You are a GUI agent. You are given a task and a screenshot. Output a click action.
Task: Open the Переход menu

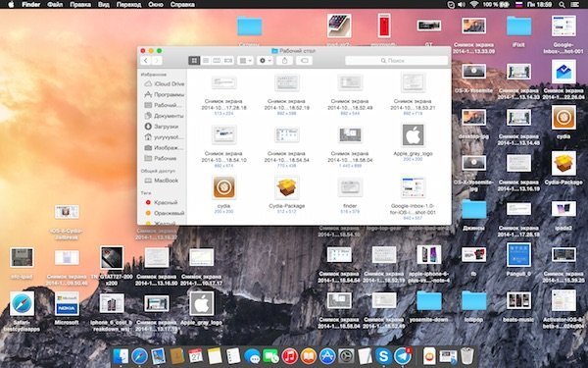pyautogui.click(x=128, y=5)
